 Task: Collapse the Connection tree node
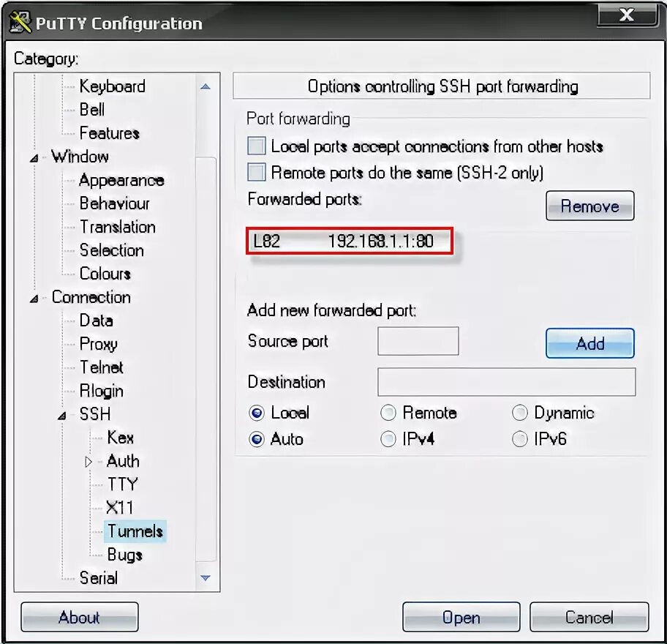34,299
